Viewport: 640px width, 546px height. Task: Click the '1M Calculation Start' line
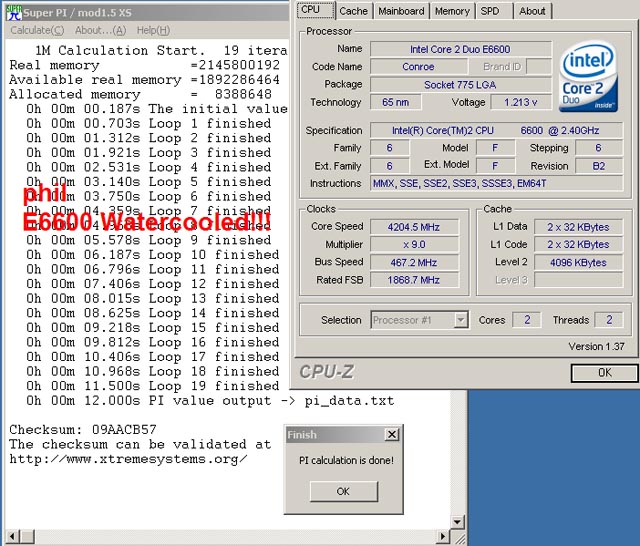tap(161, 51)
